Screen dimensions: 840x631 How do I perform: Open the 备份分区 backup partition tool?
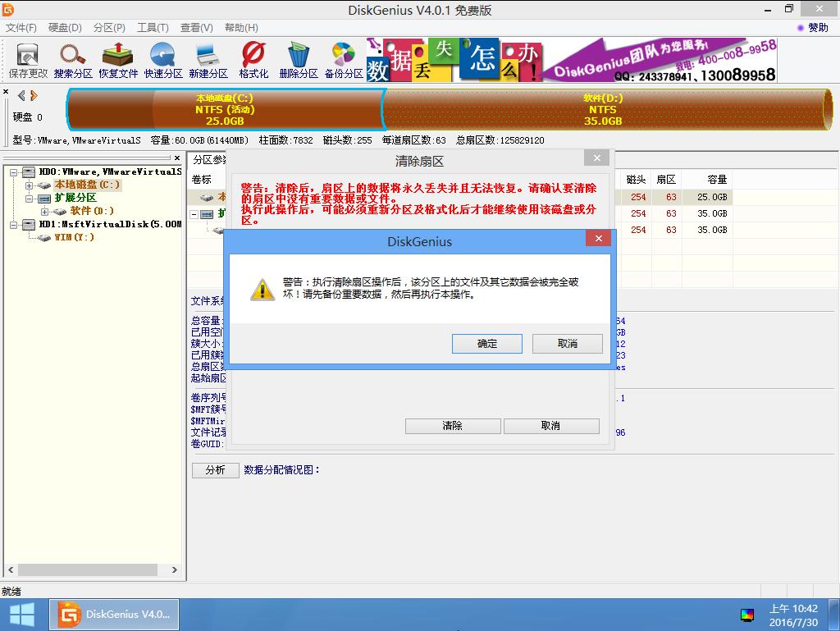pos(343,60)
